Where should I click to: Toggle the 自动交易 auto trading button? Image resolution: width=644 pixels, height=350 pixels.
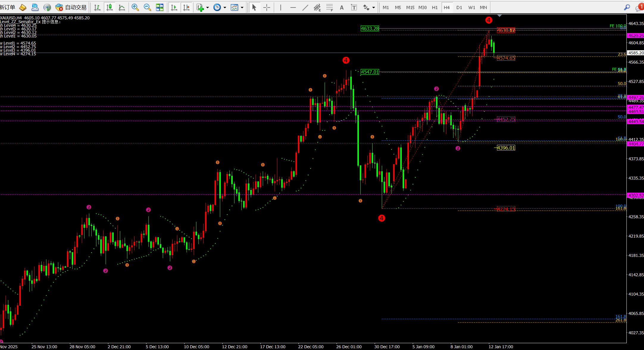pos(71,7)
